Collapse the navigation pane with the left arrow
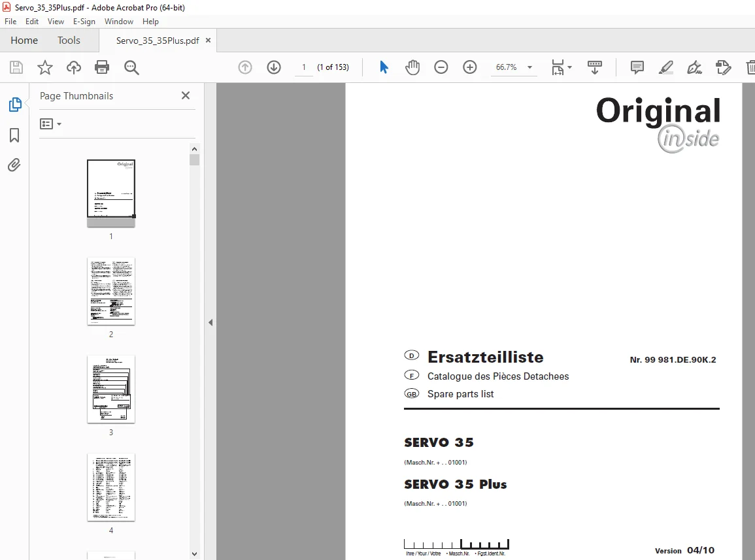This screenshot has height=560, width=755. pos(210,323)
